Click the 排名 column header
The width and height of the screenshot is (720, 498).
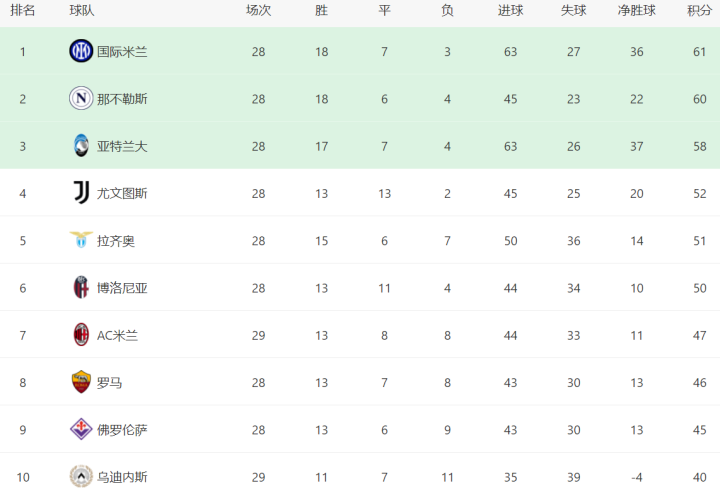(x=22, y=10)
